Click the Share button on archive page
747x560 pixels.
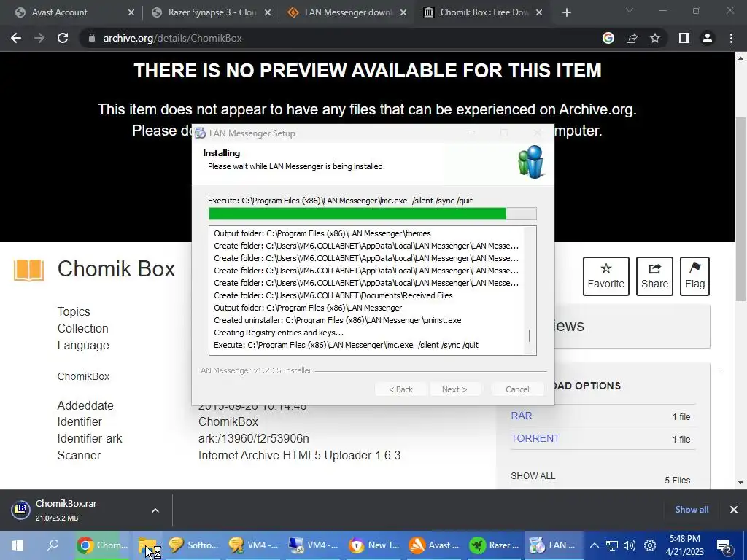coord(654,276)
